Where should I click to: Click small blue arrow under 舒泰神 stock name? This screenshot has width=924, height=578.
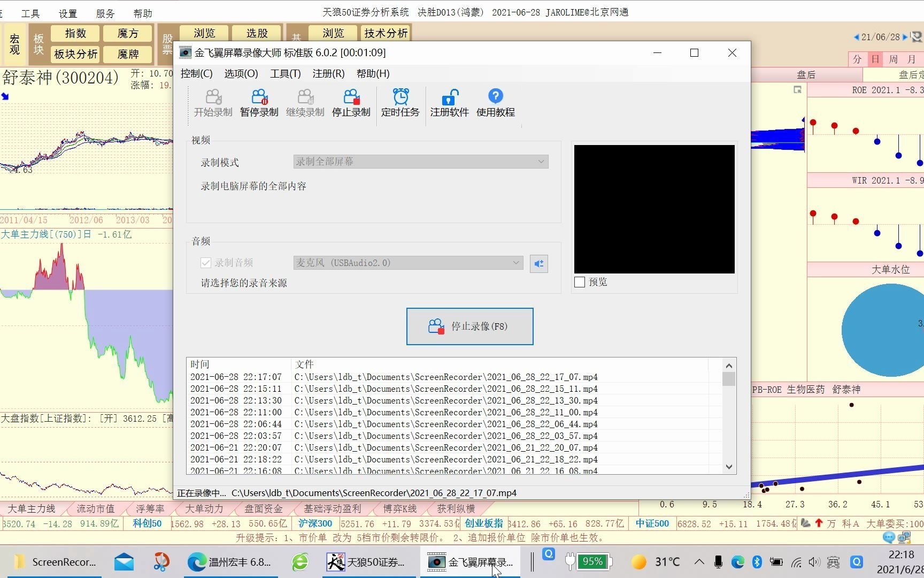tap(5, 96)
